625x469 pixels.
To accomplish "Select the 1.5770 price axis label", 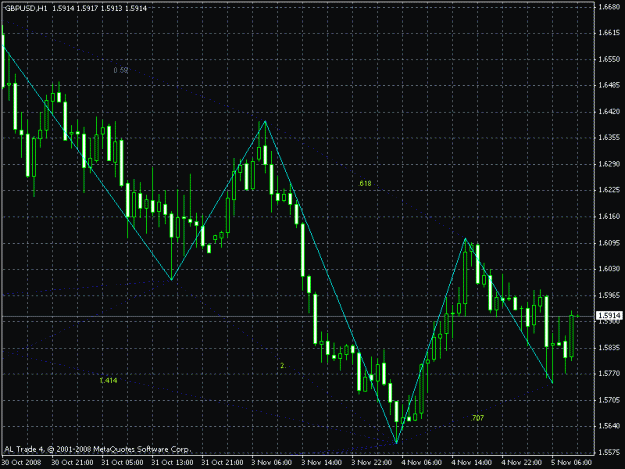I will pyautogui.click(x=610, y=374).
